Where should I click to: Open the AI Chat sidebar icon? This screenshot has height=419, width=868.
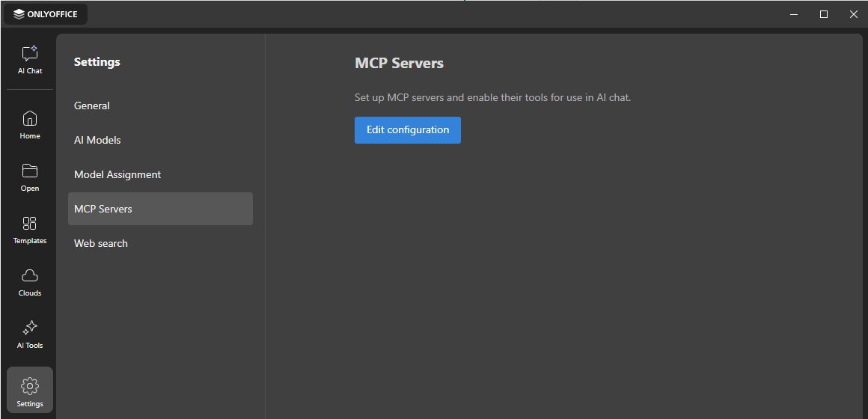pos(30,60)
